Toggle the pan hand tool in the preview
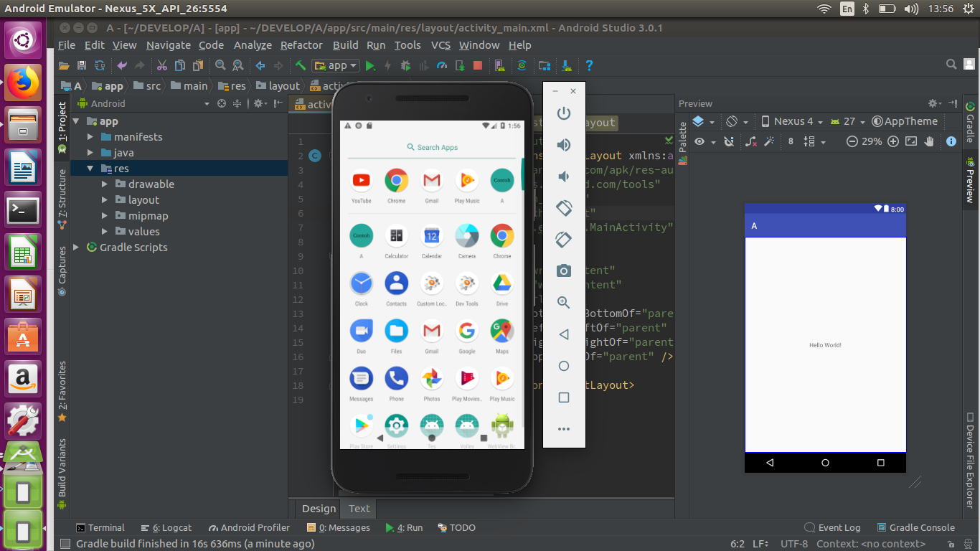 (930, 141)
